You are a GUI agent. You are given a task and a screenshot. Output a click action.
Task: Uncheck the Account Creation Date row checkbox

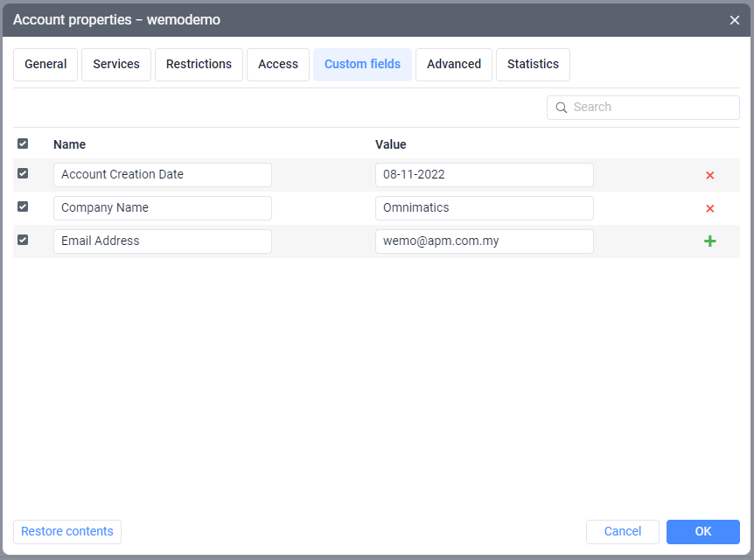23,173
